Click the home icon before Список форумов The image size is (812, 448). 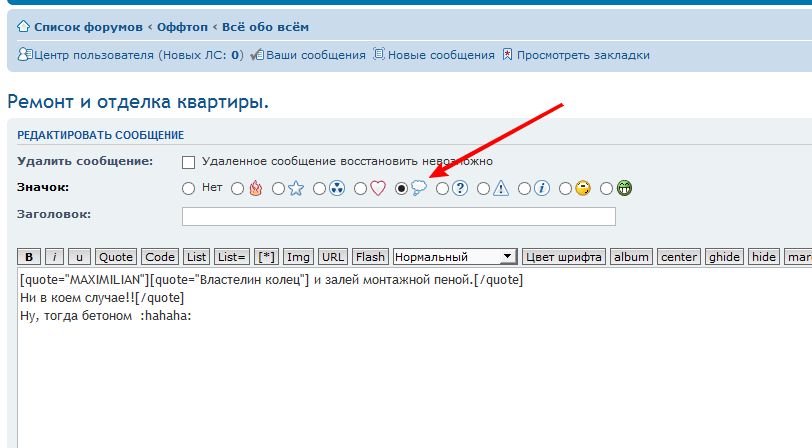[23, 26]
